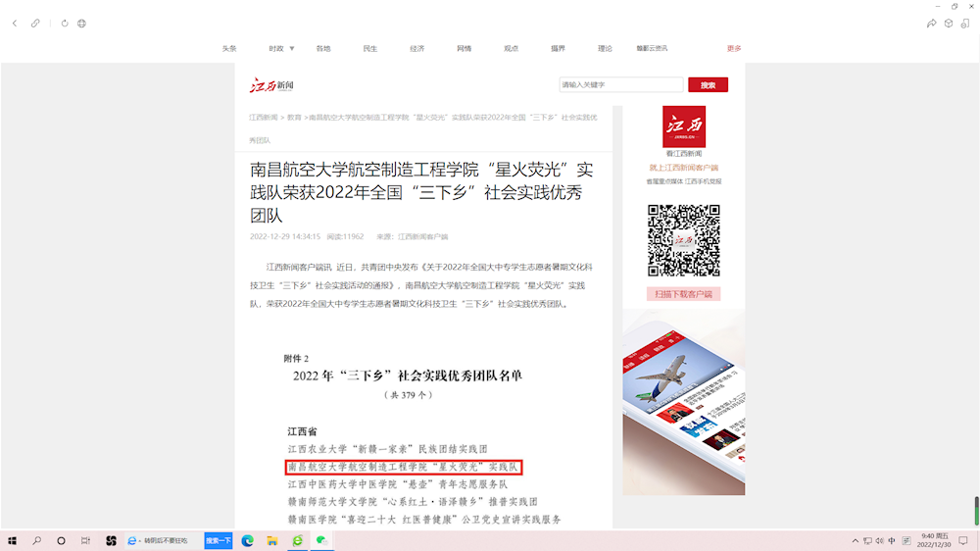The height and width of the screenshot is (551, 980).
Task: Click the share arrow icon
Action: click(932, 24)
